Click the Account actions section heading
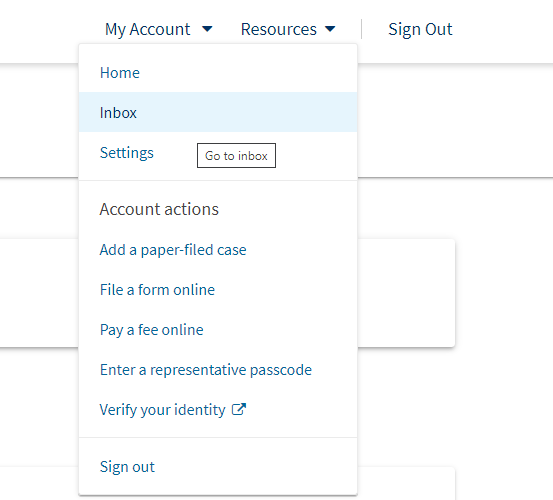The height and width of the screenshot is (500, 553). [159, 209]
